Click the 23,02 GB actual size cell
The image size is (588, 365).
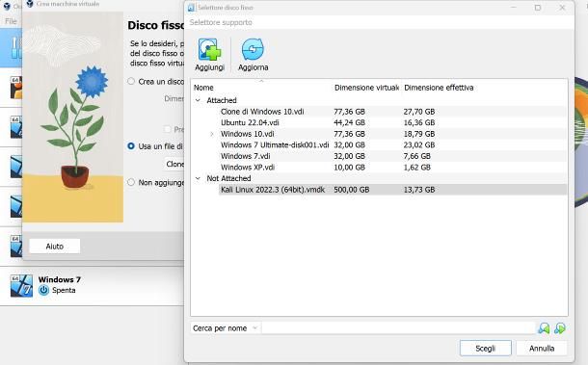419,145
